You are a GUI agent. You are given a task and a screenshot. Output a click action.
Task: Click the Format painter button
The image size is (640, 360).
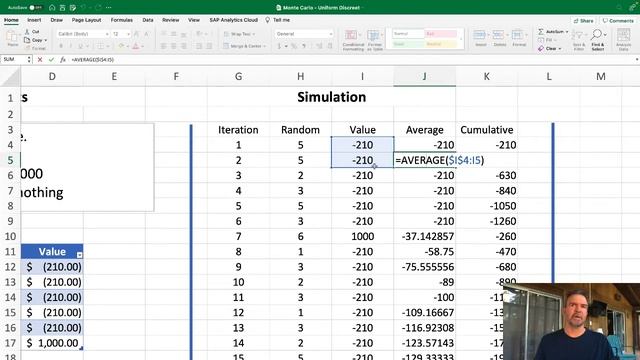pos(35,48)
